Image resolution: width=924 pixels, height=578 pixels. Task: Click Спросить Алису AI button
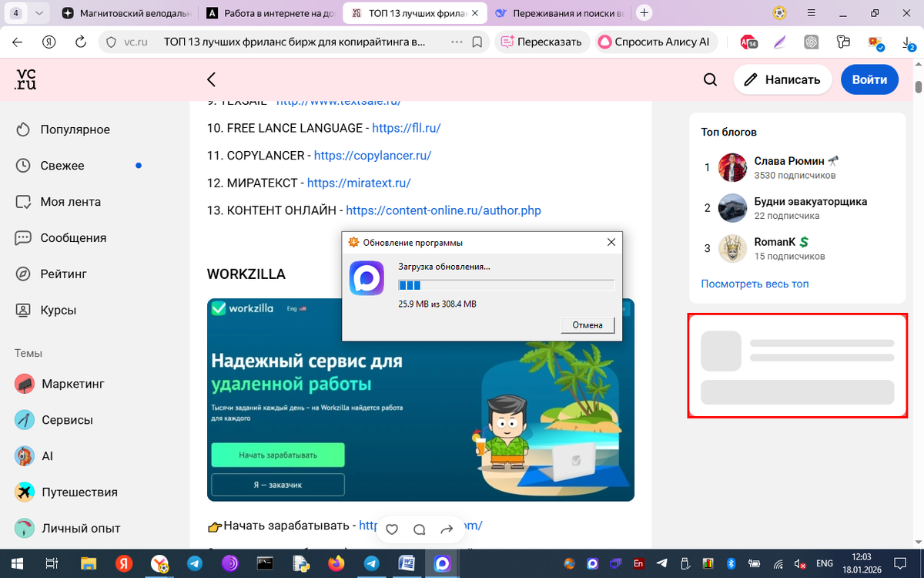coord(654,42)
